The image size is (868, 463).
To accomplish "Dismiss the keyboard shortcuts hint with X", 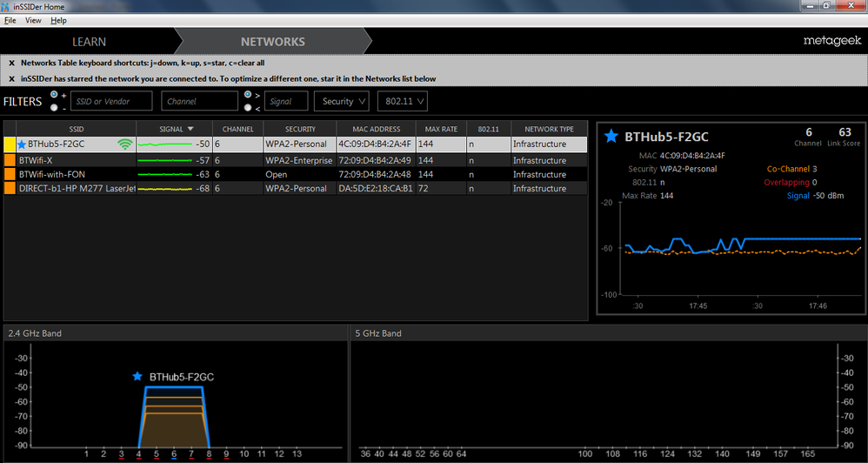I will [x=11, y=64].
